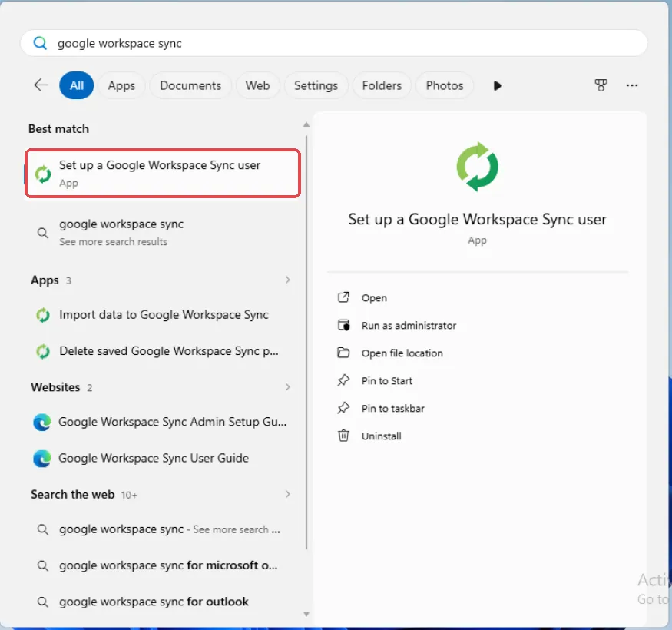672x630 pixels.
Task: Select the All filter tab
Action: point(77,85)
